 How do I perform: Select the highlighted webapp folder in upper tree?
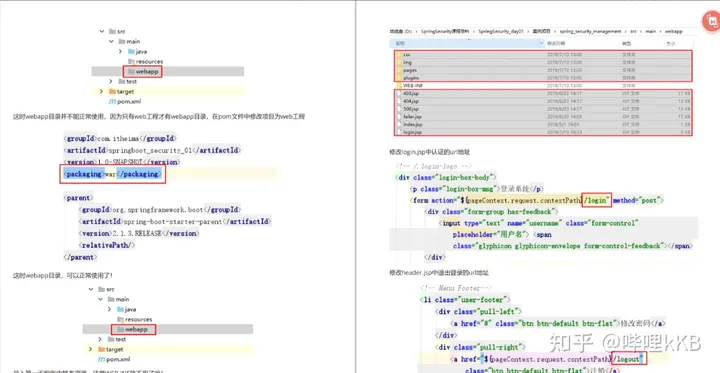tap(142, 72)
